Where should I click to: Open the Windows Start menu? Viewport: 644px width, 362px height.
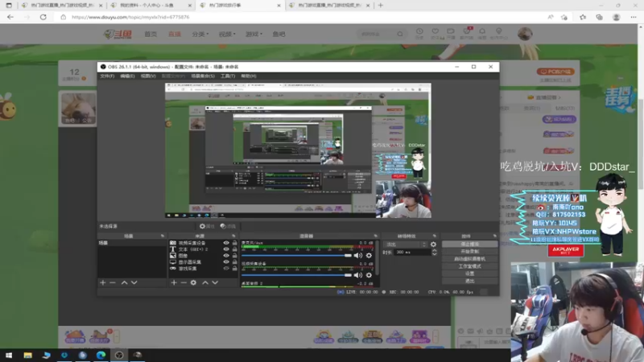click(x=9, y=355)
